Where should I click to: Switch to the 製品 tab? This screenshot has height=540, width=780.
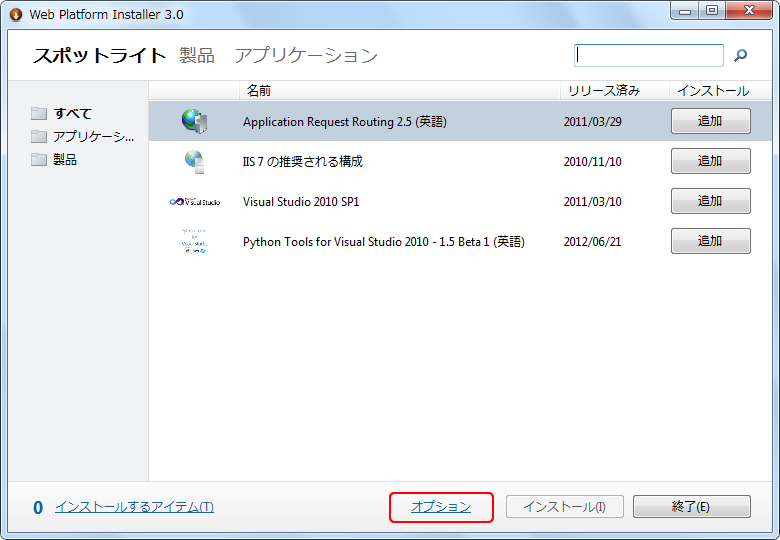197,56
